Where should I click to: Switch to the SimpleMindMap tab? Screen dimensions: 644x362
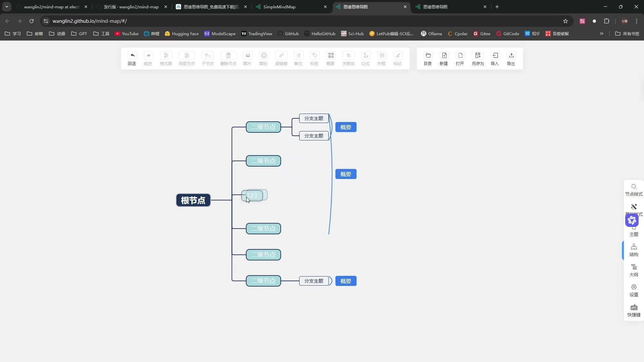pos(291,7)
